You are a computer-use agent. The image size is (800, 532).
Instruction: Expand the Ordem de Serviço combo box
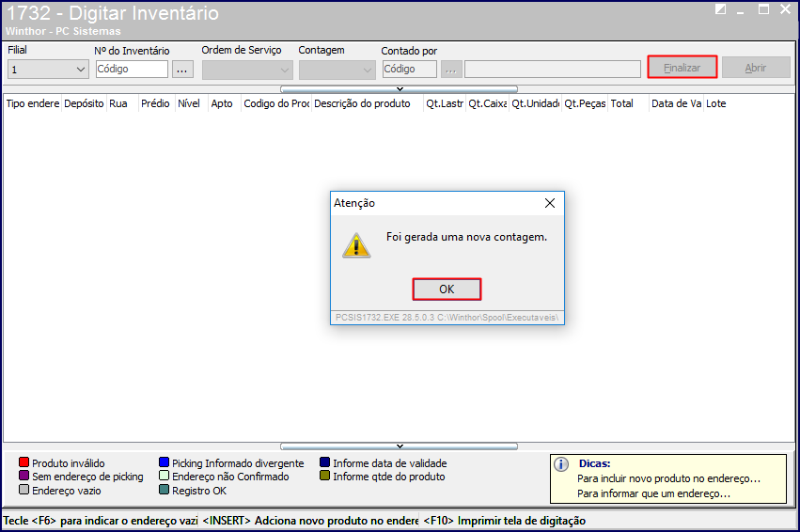(x=247, y=70)
